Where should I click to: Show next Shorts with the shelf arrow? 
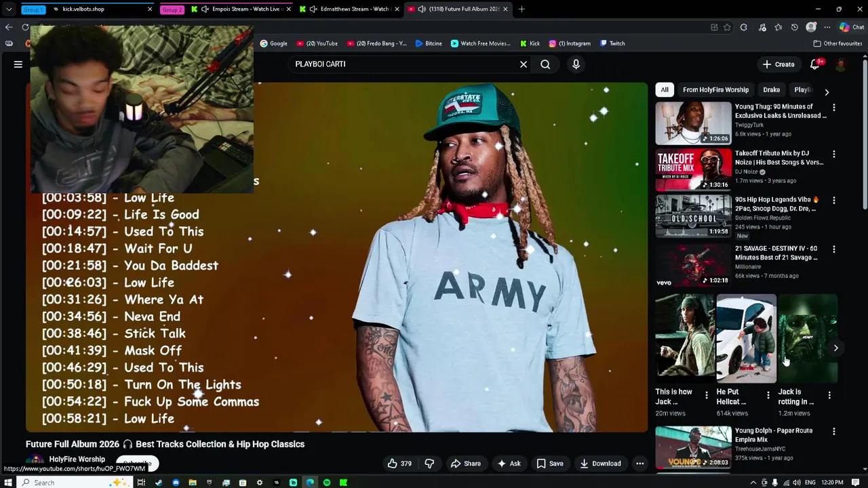click(835, 348)
